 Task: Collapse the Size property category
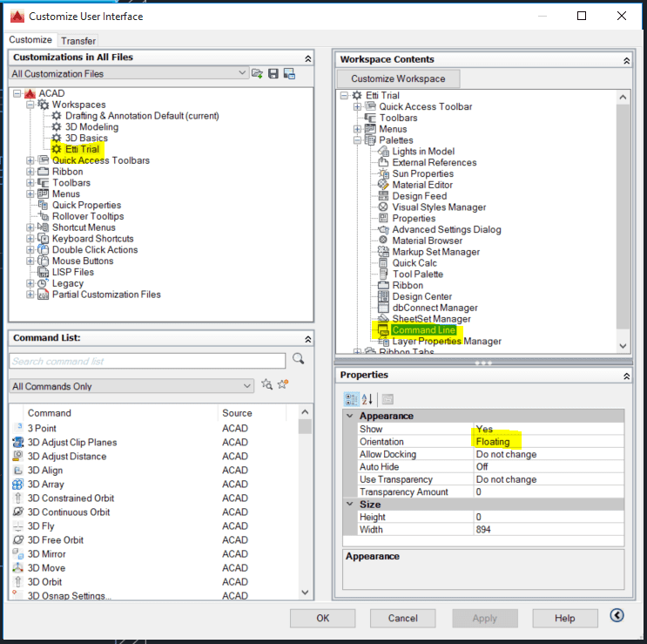tap(350, 504)
